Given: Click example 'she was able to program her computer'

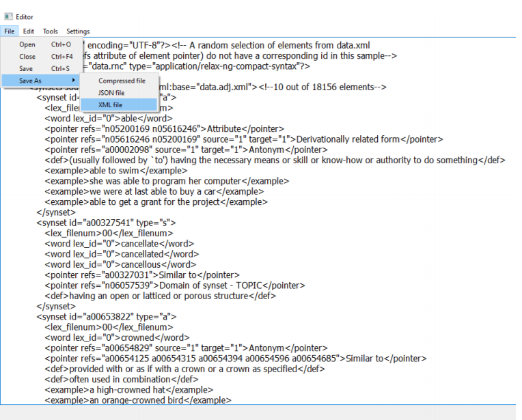Looking at the screenshot, I should pos(167,181).
